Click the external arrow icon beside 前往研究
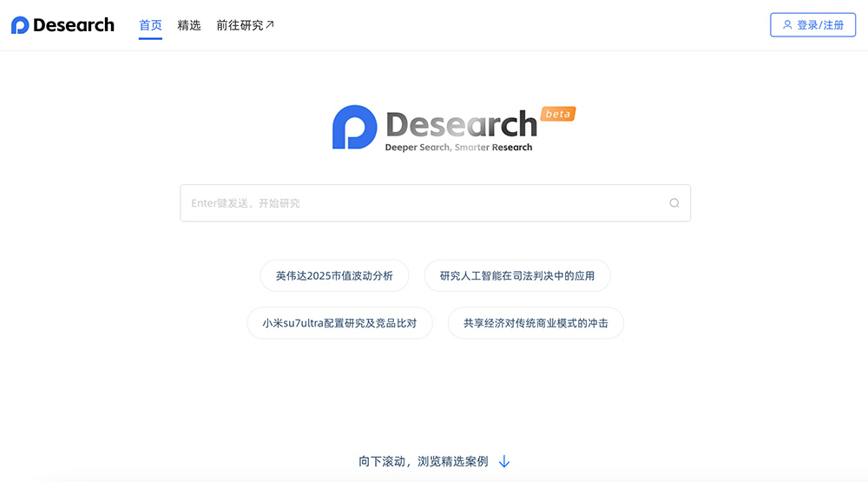Image resolution: width=868 pixels, height=482 pixels. (x=270, y=25)
